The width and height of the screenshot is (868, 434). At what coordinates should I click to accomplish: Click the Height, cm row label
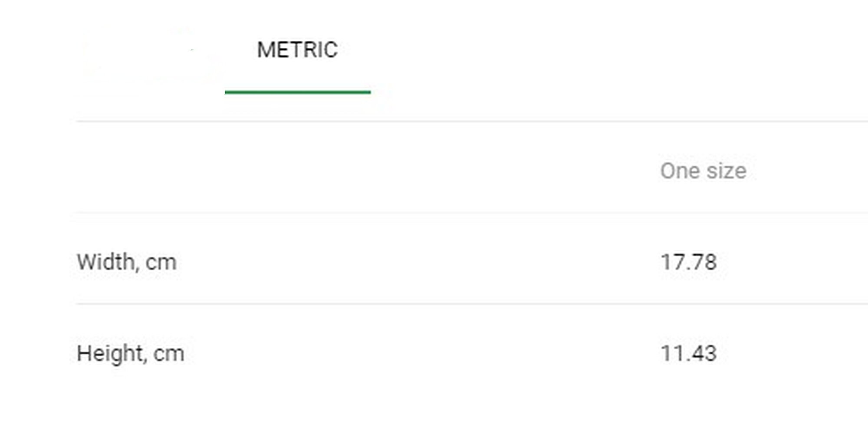[x=131, y=354]
